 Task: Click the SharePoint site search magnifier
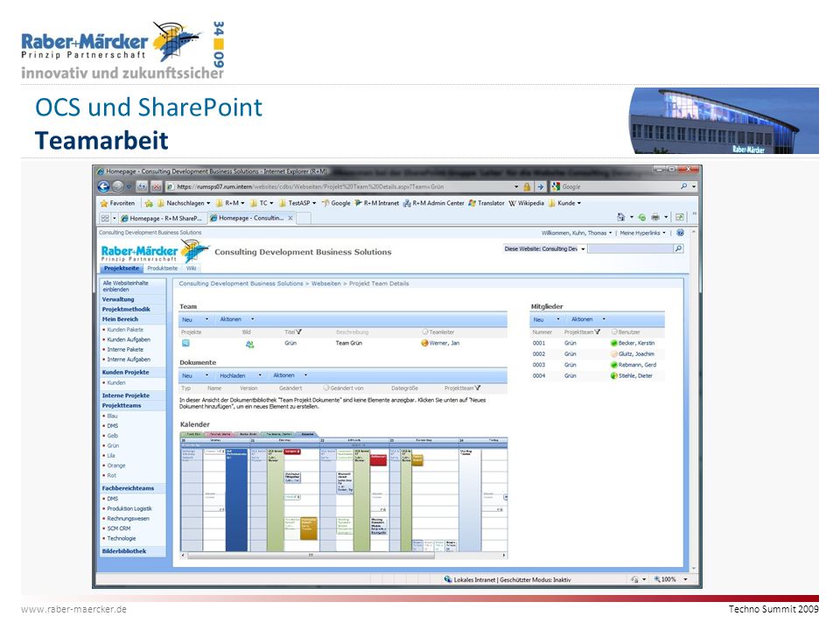pyautogui.click(x=679, y=248)
